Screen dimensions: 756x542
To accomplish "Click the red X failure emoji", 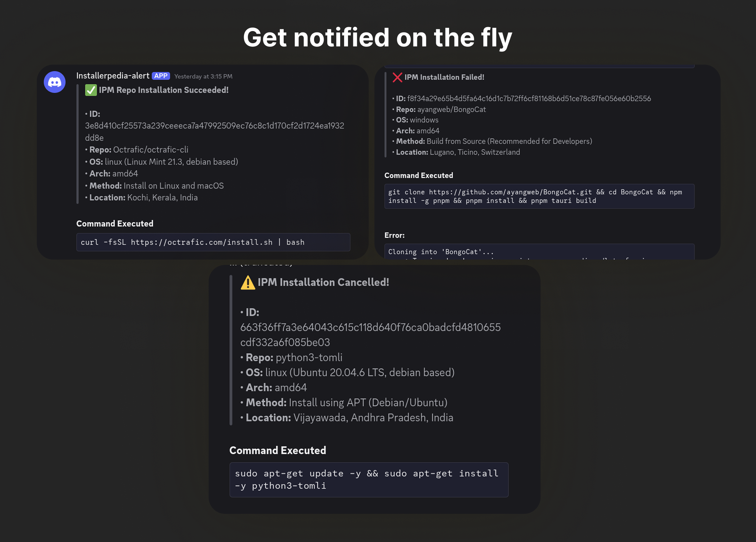I will (397, 77).
